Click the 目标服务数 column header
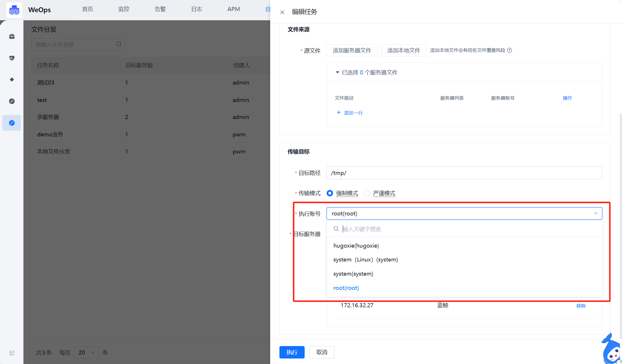The image size is (622, 364). (139, 65)
